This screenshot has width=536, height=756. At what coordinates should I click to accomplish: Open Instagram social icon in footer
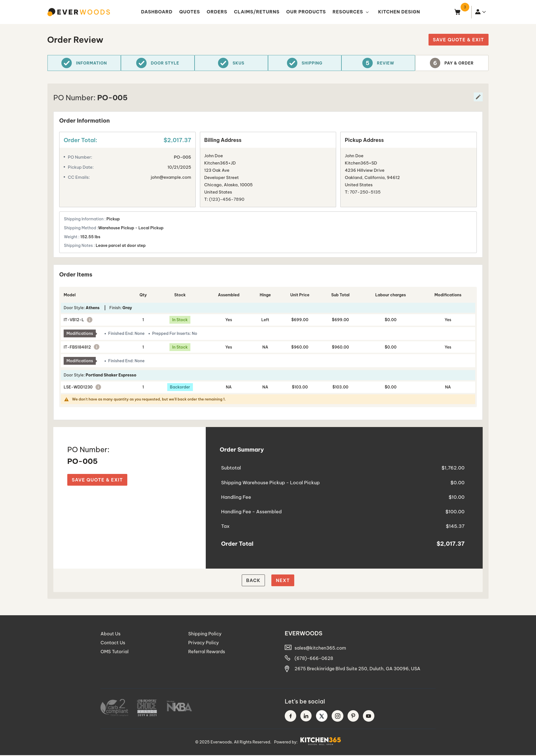point(337,716)
